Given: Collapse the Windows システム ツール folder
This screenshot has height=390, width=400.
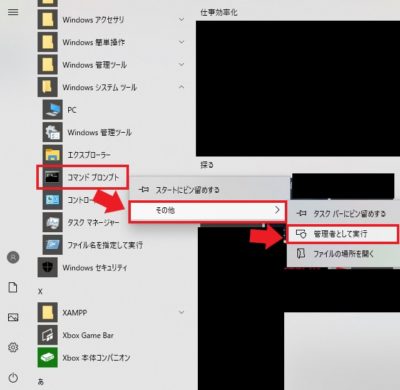Looking at the screenshot, I should 181,87.
